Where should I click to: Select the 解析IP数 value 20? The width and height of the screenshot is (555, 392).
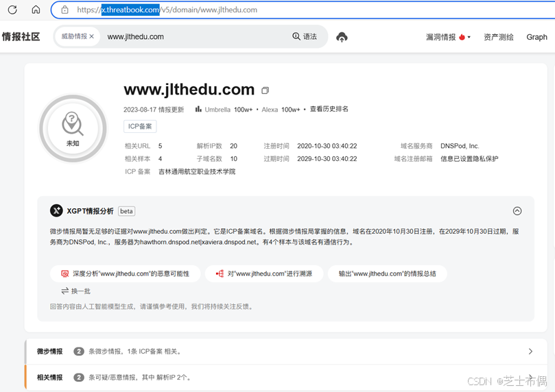click(234, 146)
